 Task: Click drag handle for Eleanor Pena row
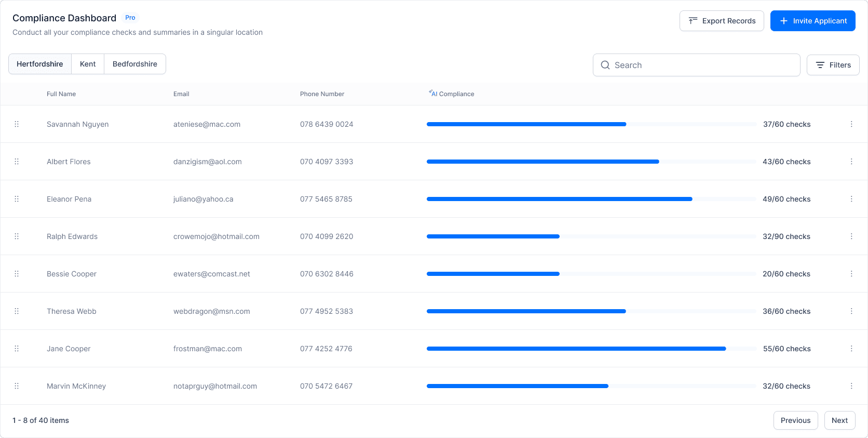(x=17, y=199)
